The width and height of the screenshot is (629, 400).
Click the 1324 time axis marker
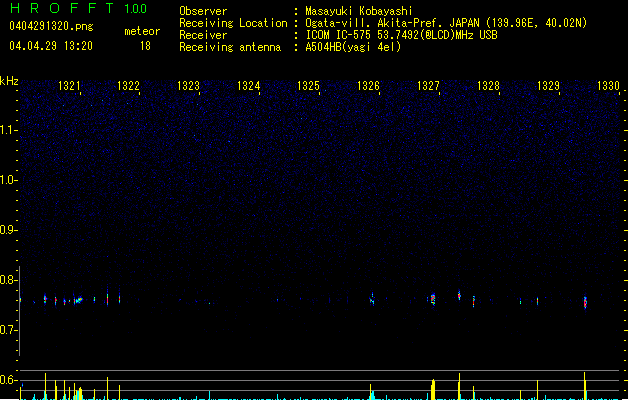[249, 85]
